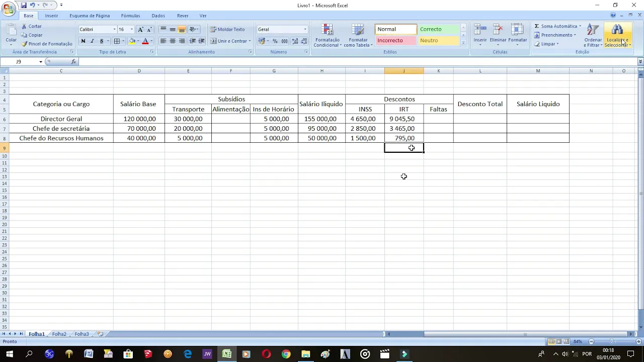Click the Copiar button
Image resolution: width=644 pixels, height=362 pixels.
[x=32, y=35]
